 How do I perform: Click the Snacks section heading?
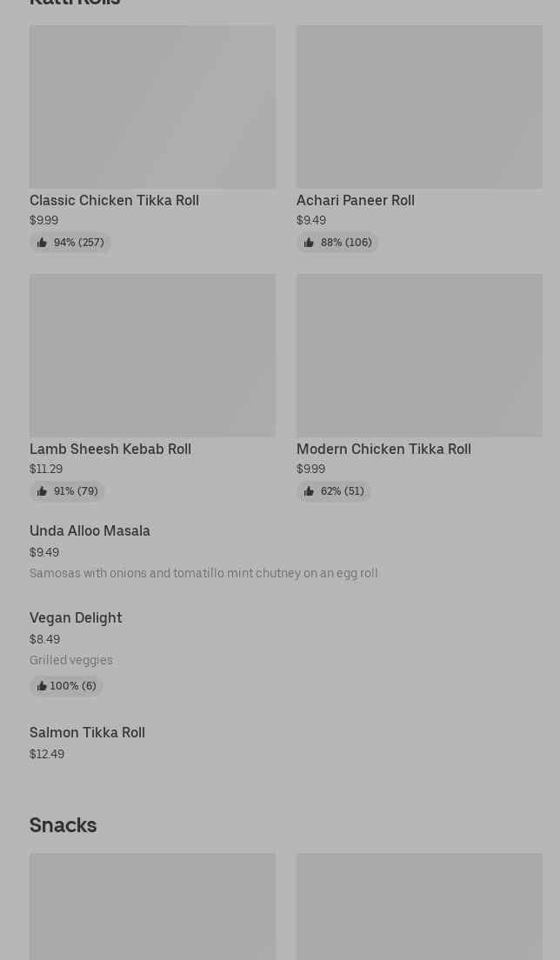pos(63,824)
